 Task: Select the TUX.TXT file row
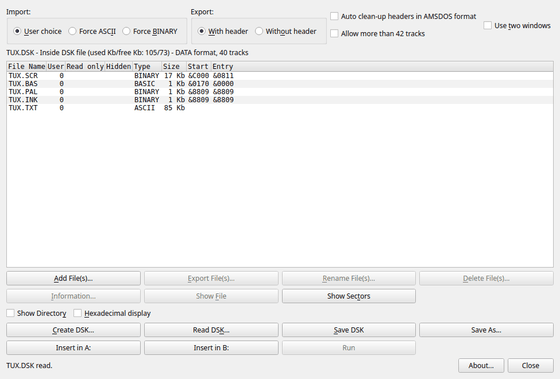[x=280, y=108]
